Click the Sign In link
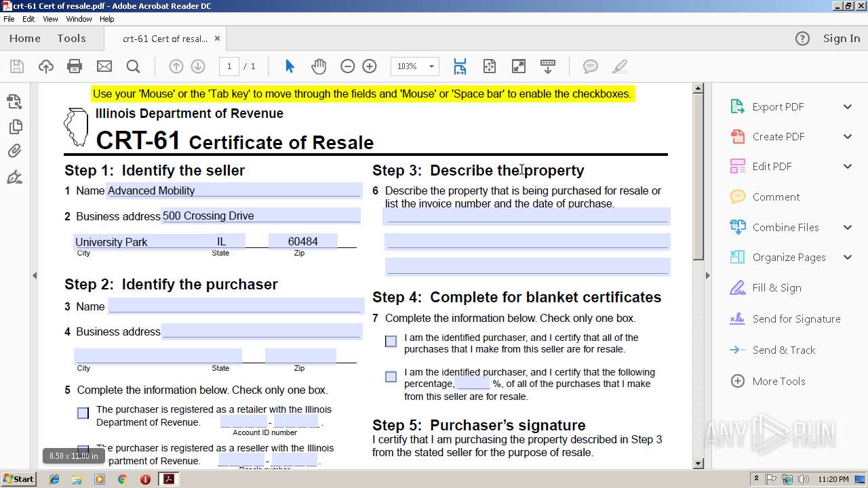This screenshot has width=868, height=488. (x=842, y=39)
